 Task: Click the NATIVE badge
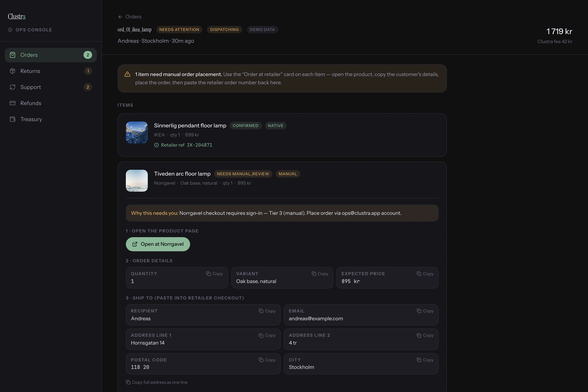click(276, 125)
